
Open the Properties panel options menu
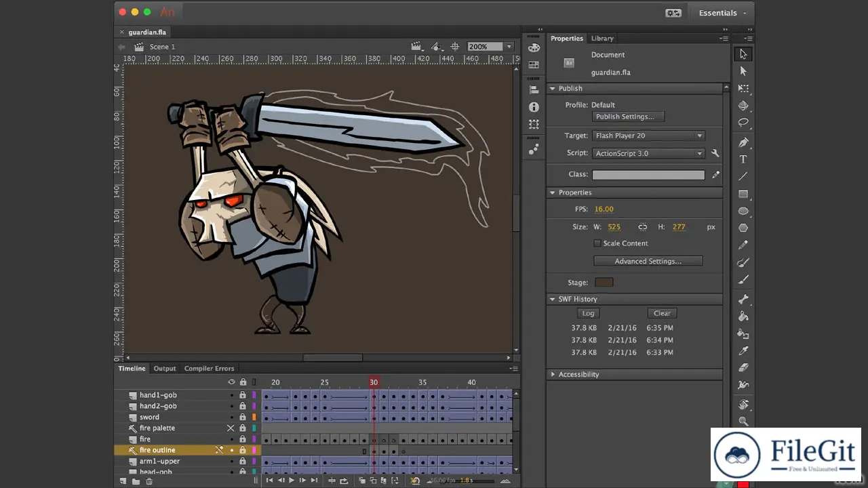click(x=724, y=39)
